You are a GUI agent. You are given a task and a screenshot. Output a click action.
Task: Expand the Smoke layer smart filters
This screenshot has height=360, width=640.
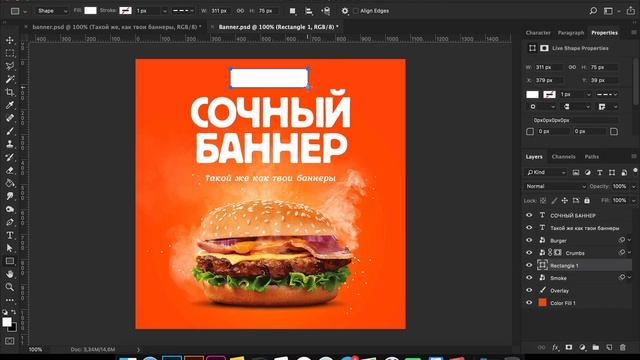click(x=629, y=278)
